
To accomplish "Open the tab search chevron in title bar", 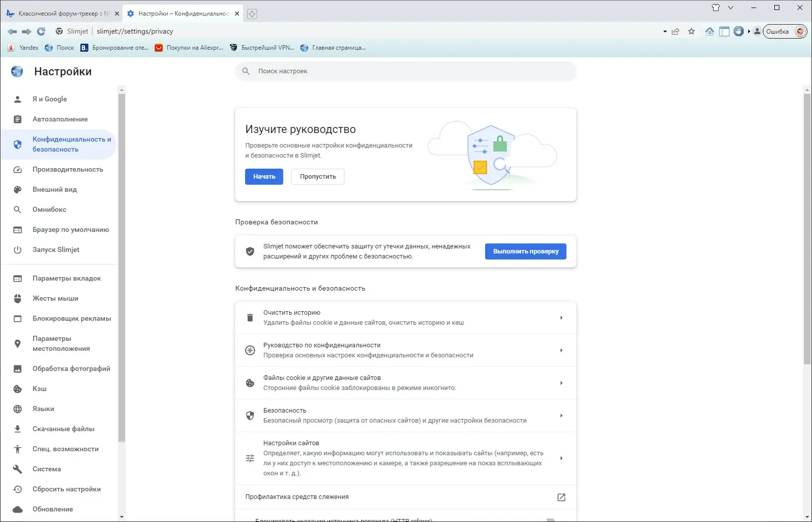I will tap(731, 8).
